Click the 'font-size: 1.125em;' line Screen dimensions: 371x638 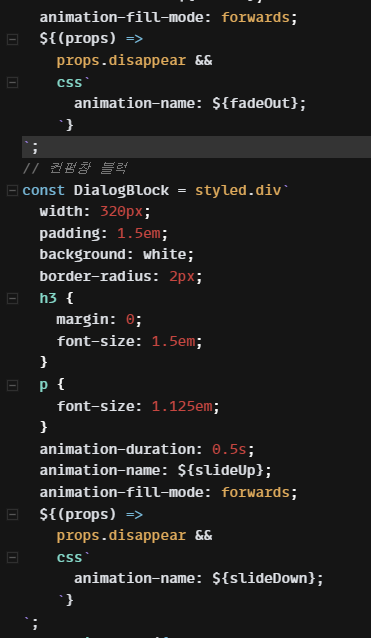138,406
